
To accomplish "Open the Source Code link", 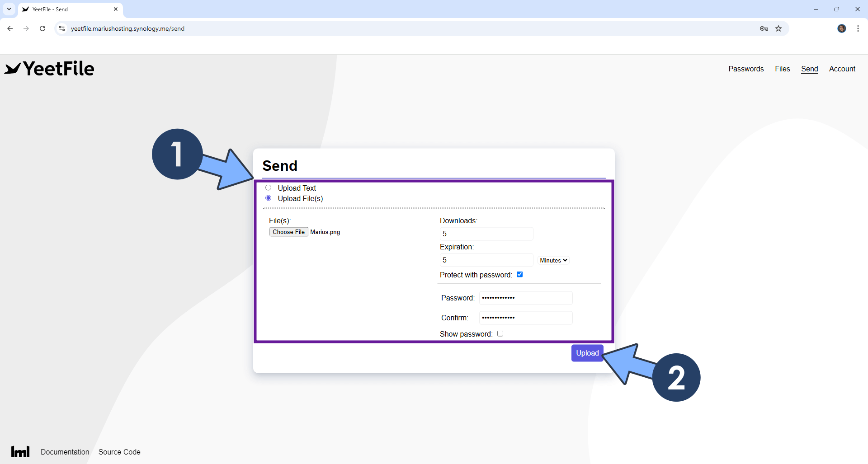I will point(119,452).
